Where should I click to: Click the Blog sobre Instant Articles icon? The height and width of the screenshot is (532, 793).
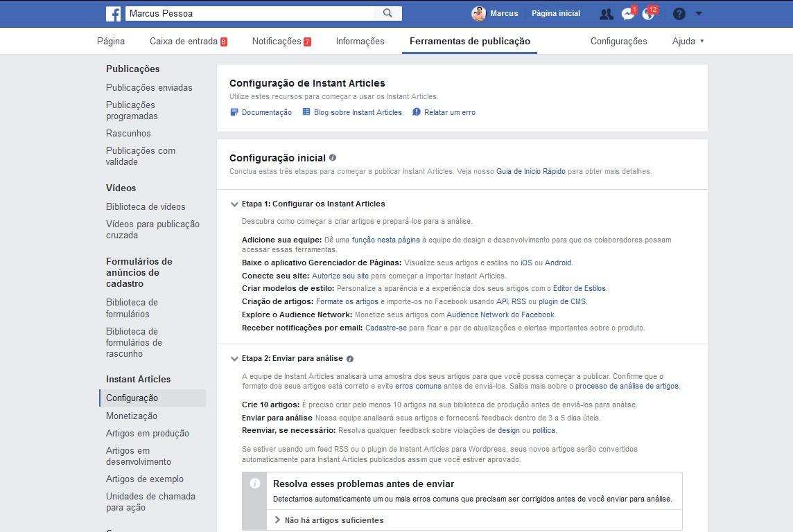[306, 112]
